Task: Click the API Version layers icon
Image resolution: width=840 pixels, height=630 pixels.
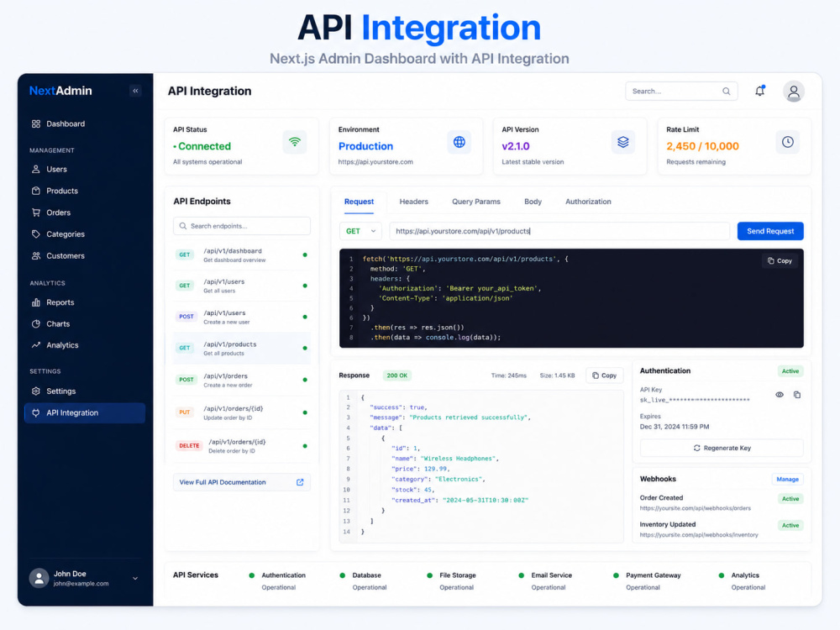Action: [x=622, y=142]
